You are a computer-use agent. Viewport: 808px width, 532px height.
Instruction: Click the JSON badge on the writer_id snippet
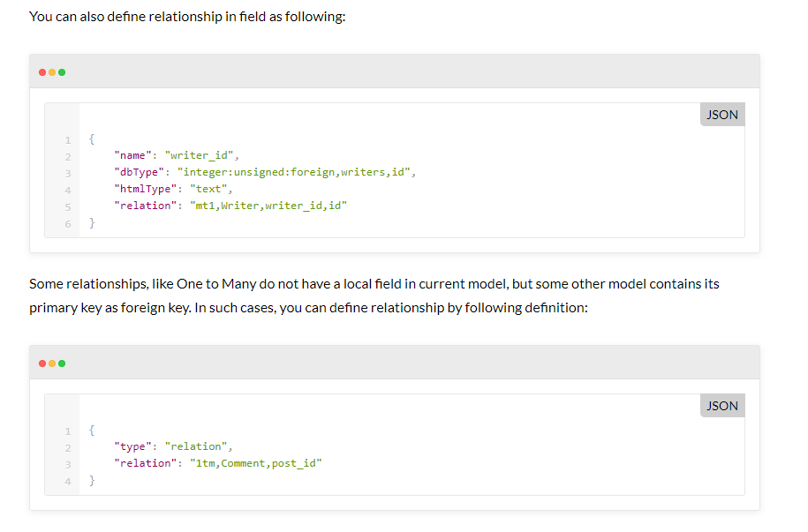pos(721,115)
